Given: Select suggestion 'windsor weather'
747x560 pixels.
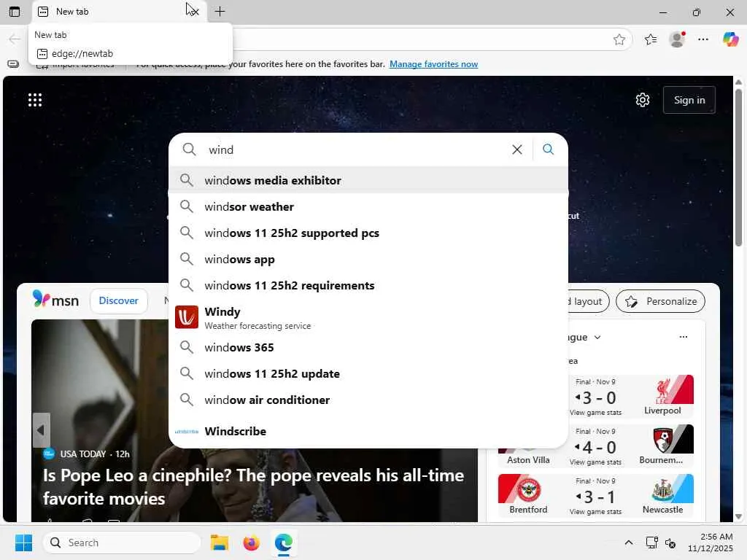Looking at the screenshot, I should [x=368, y=206].
